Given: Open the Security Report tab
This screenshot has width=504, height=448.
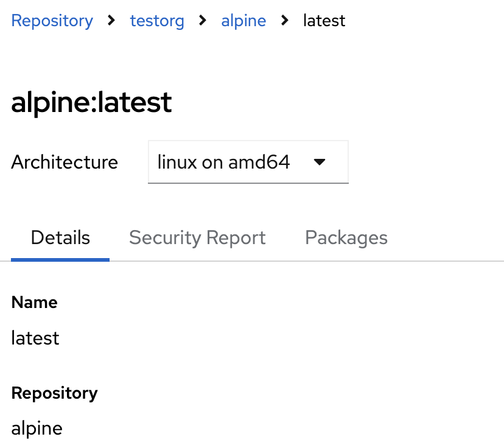Looking at the screenshot, I should coord(197,237).
